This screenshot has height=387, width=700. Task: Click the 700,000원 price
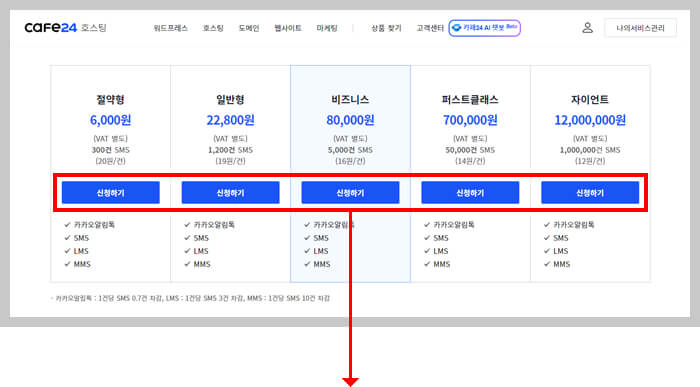tap(470, 120)
